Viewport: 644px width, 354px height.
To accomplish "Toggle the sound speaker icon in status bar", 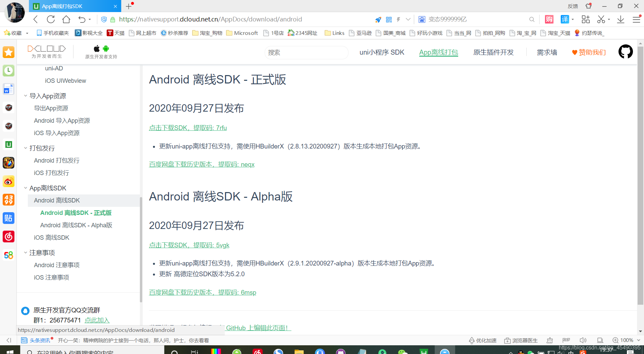I will [x=583, y=340].
